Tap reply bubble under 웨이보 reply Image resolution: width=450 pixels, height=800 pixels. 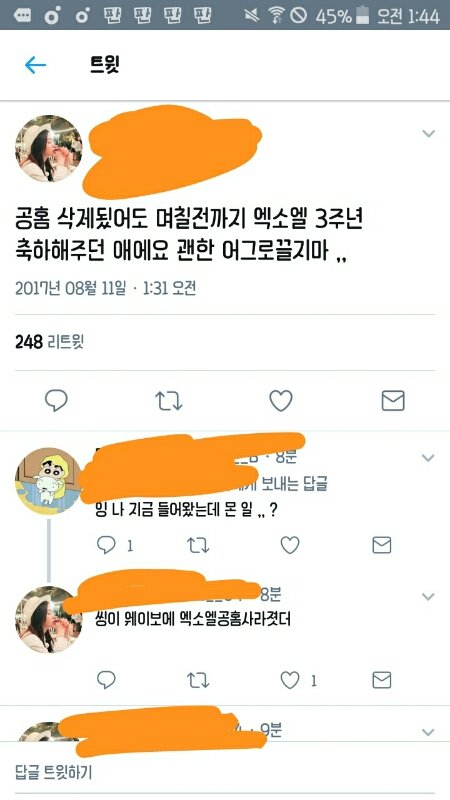click(x=106, y=680)
